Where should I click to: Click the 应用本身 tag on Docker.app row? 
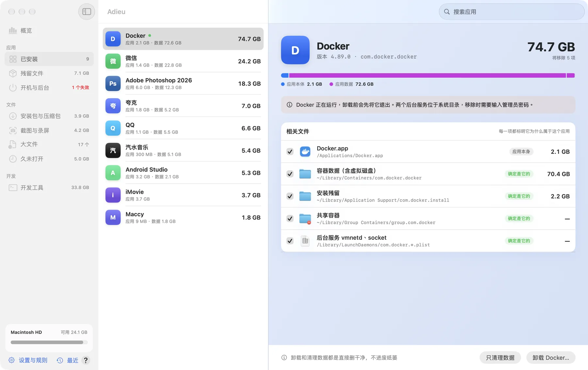pos(521,152)
